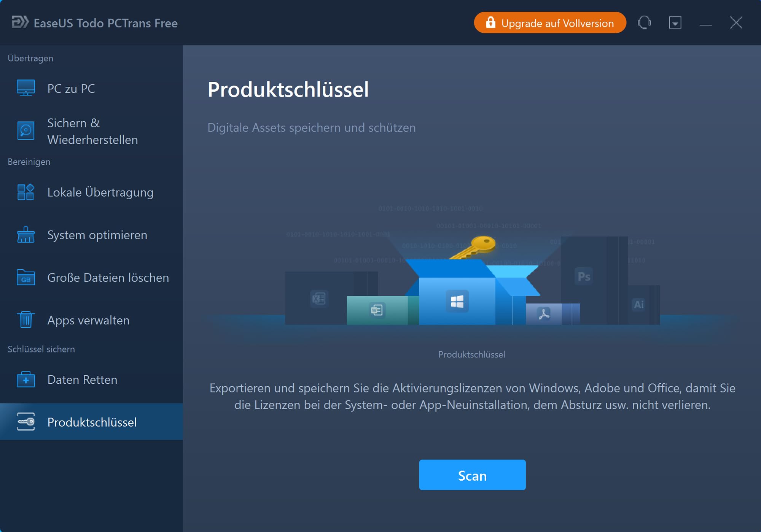Open Sichern & Wiederherstellen menu entry
The image size is (761, 532).
(91, 131)
